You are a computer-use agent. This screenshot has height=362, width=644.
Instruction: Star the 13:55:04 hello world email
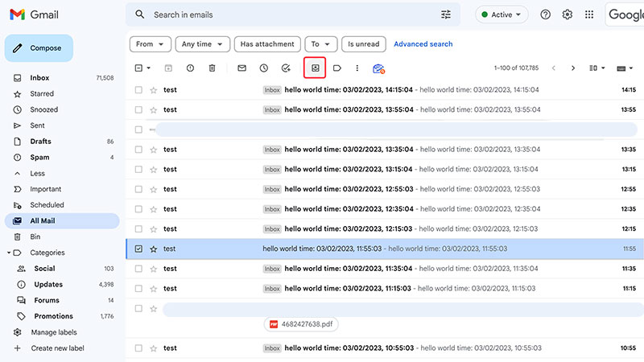pyautogui.click(x=154, y=110)
